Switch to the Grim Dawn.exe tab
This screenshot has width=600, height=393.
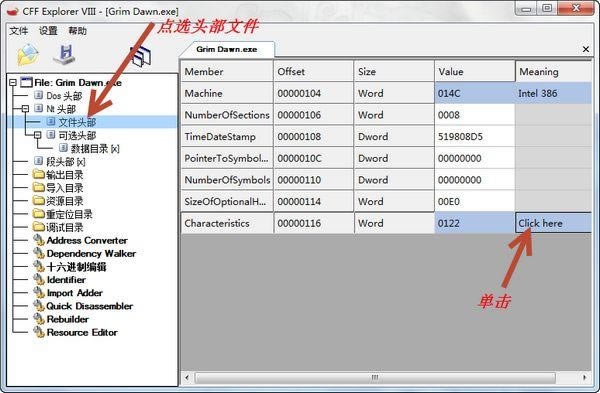(x=227, y=49)
